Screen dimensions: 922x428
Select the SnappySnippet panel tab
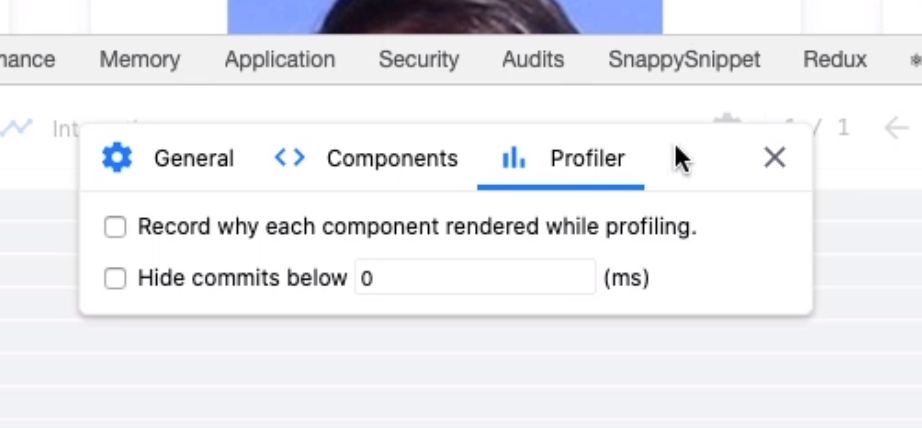click(684, 59)
